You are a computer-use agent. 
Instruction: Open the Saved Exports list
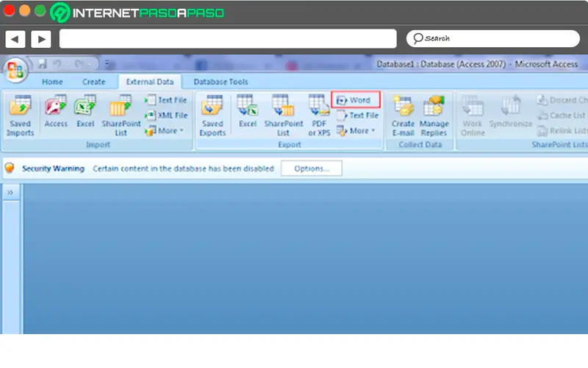(212, 116)
